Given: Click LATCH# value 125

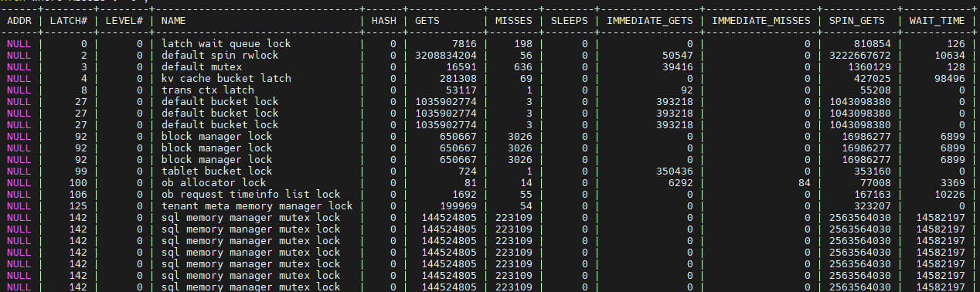Looking at the screenshot, I should pos(78,205).
